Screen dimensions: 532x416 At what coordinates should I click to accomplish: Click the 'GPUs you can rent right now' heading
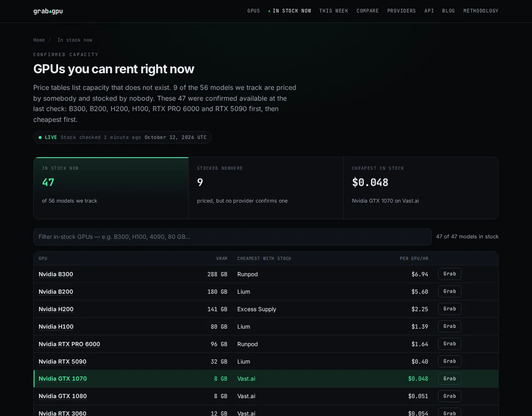pos(113,69)
